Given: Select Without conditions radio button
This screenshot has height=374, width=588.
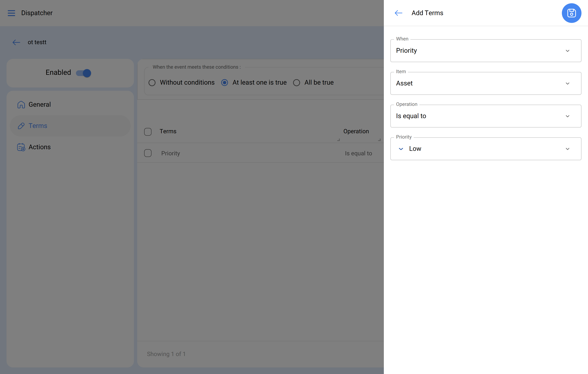Looking at the screenshot, I should 152,83.
